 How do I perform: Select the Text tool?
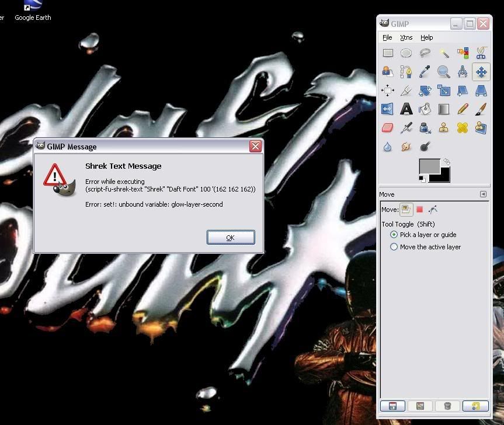406,109
